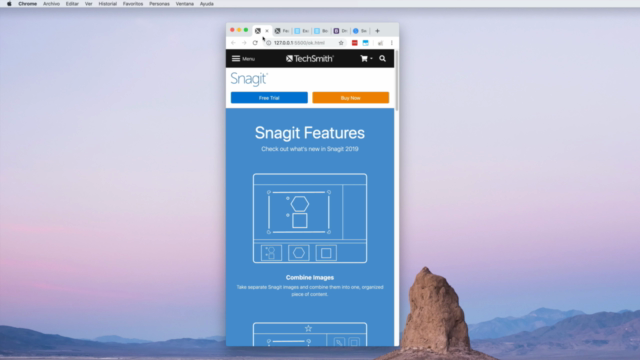Go back in browser history
This screenshot has width=640, height=360.
[x=233, y=43]
